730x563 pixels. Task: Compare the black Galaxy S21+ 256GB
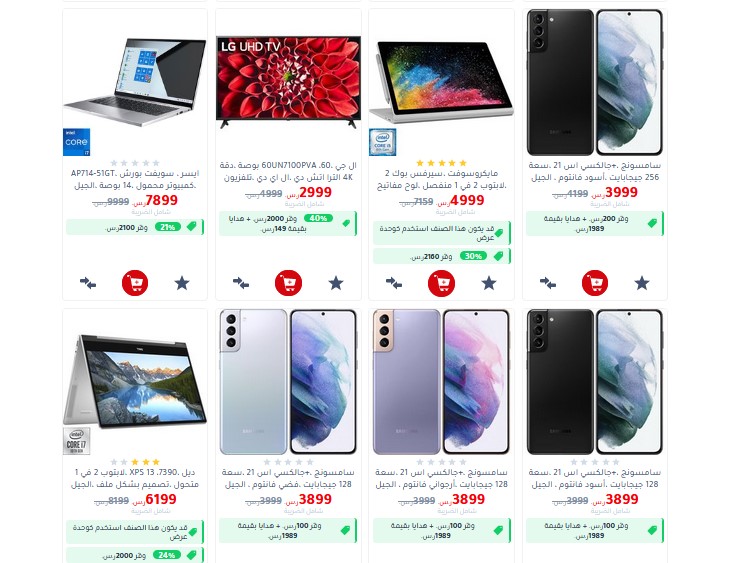click(548, 283)
